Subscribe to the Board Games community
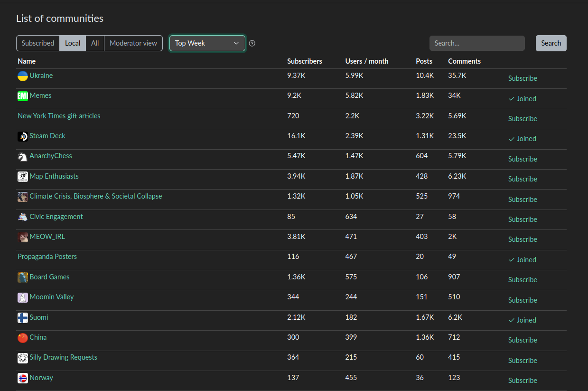 click(x=523, y=280)
